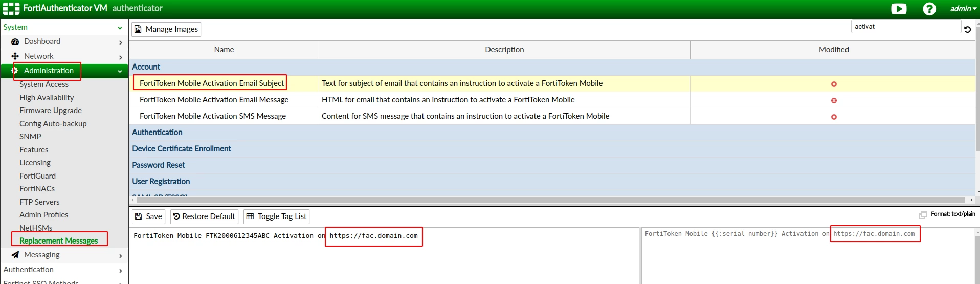Expand the Messaging submenu arrow
Image resolution: width=980 pixels, height=284 pixels.
[121, 256]
